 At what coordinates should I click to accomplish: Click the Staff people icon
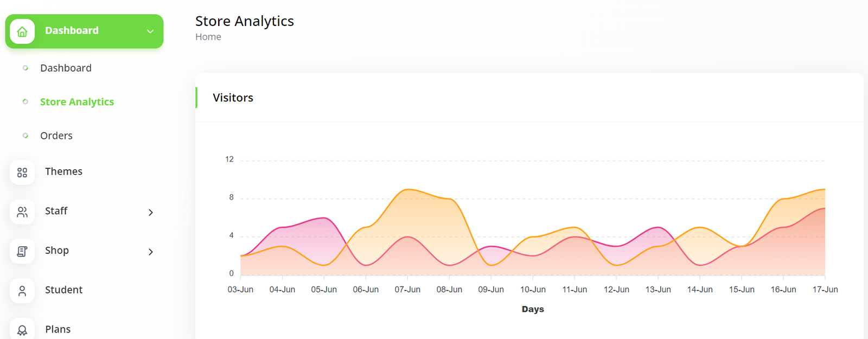click(22, 212)
